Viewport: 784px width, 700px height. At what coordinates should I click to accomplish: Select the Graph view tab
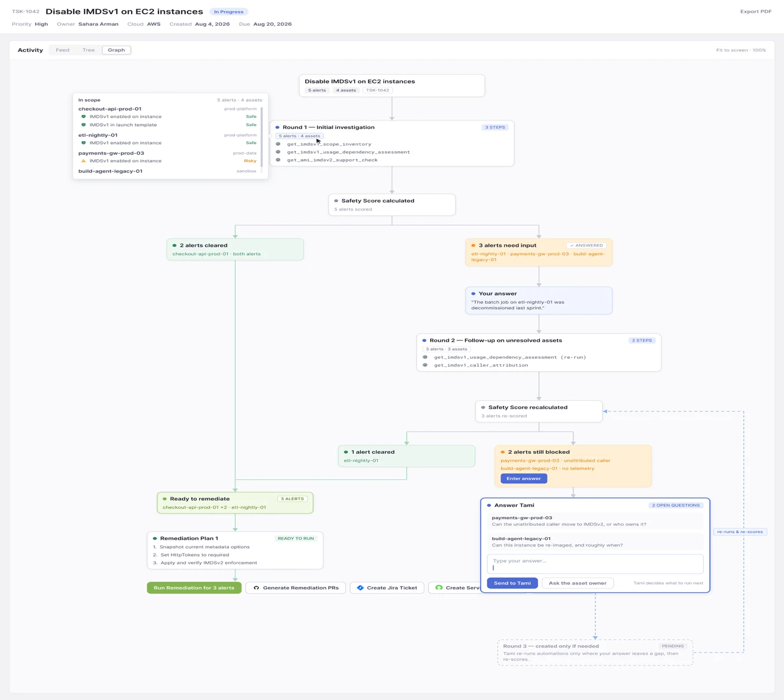116,50
